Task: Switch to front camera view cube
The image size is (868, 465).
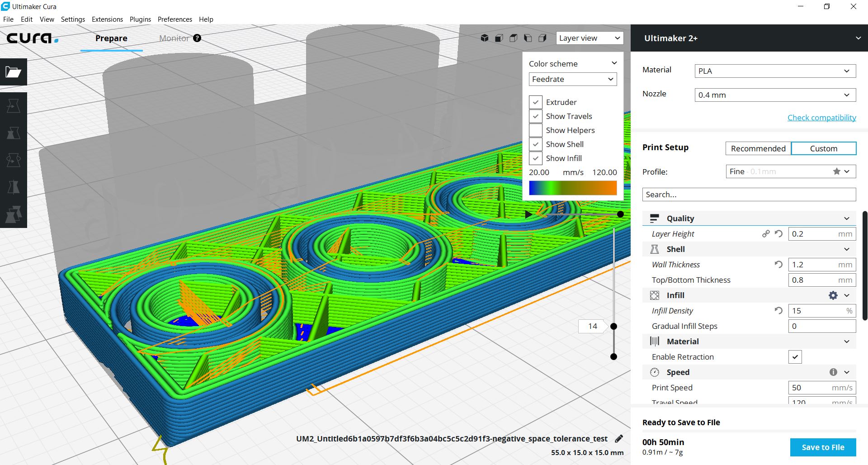Action: click(499, 38)
